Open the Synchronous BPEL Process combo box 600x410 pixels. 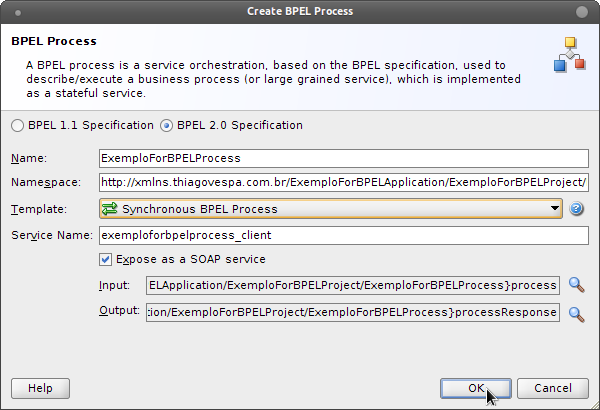331,209
